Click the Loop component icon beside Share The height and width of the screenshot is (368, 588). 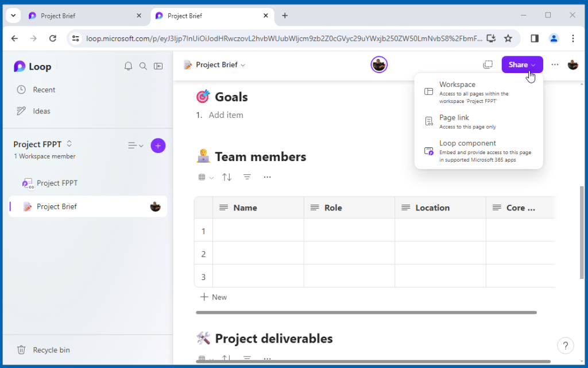(x=488, y=64)
